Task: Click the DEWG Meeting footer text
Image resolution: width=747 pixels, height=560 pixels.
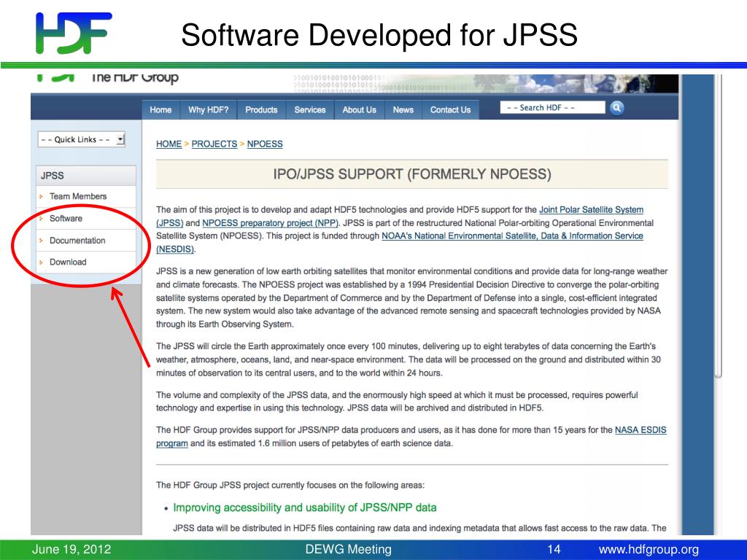Action: tap(348, 550)
